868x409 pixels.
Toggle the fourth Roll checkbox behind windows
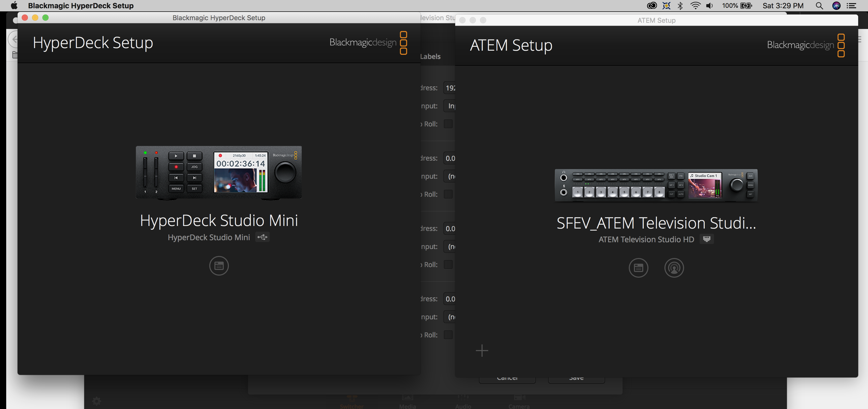[448, 335]
